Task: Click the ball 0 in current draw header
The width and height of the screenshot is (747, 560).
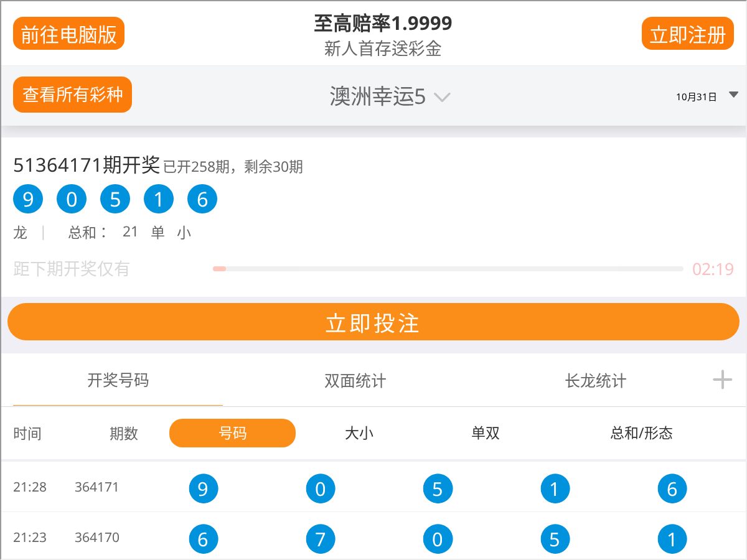Action: (72, 200)
